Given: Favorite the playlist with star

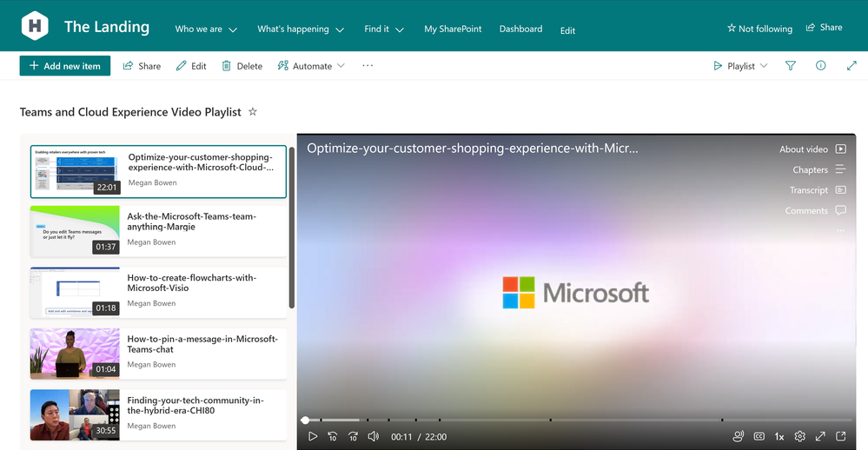Looking at the screenshot, I should click(253, 112).
